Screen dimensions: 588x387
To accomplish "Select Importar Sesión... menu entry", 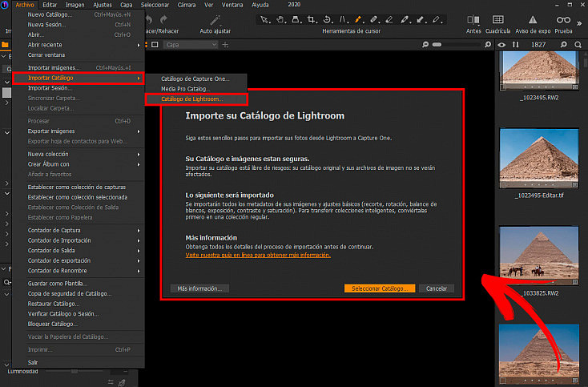I will click(79, 88).
